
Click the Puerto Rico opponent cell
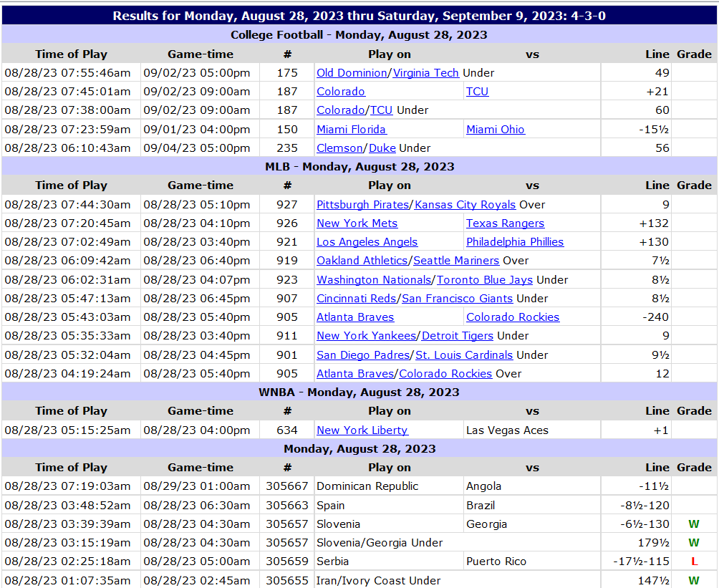(x=531, y=562)
